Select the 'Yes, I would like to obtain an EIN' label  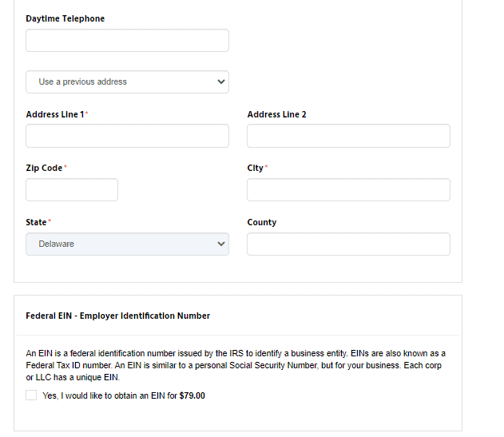point(124,395)
